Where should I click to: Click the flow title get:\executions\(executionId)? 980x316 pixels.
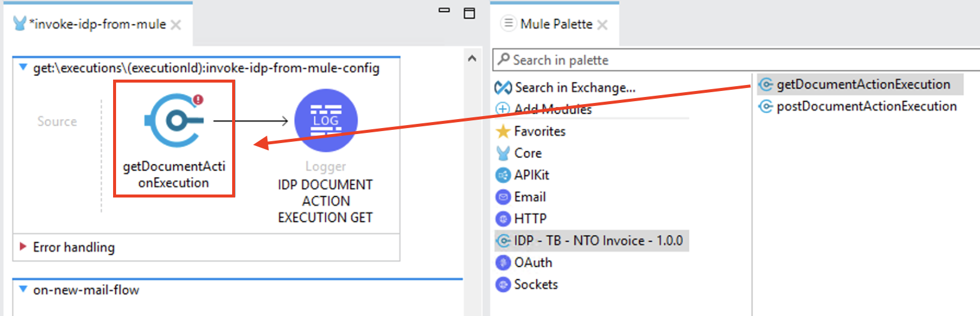pos(206,68)
